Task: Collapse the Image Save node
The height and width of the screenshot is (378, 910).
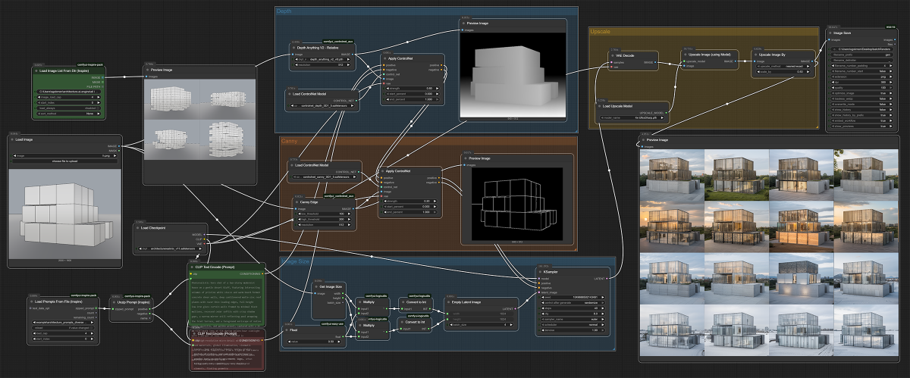Action: tap(830, 33)
